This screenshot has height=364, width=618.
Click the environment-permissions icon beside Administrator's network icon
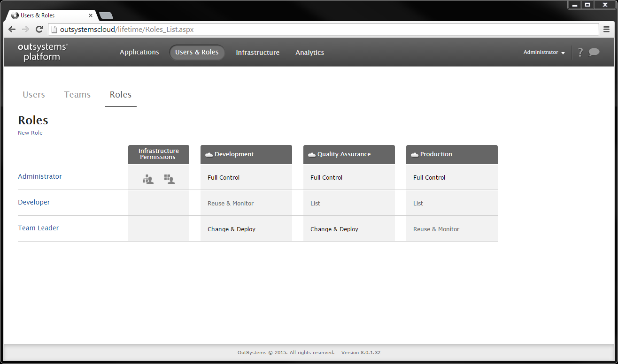[x=169, y=179]
